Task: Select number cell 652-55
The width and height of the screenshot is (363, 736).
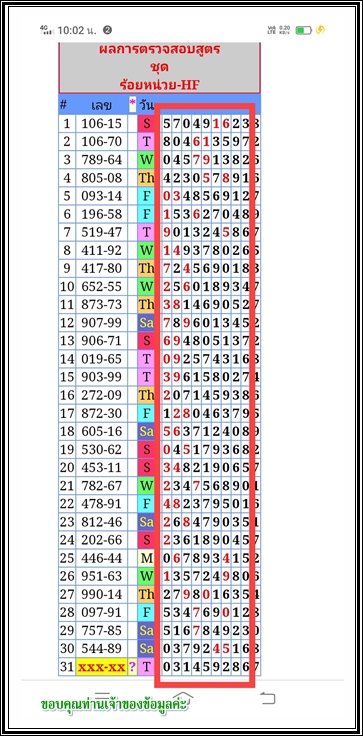Action: 101,286
